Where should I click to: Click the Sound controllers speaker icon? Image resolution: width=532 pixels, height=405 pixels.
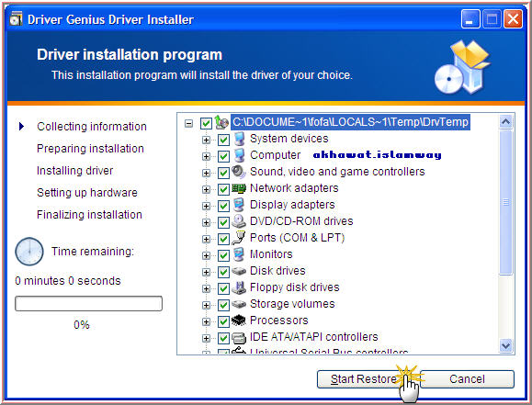point(239,172)
